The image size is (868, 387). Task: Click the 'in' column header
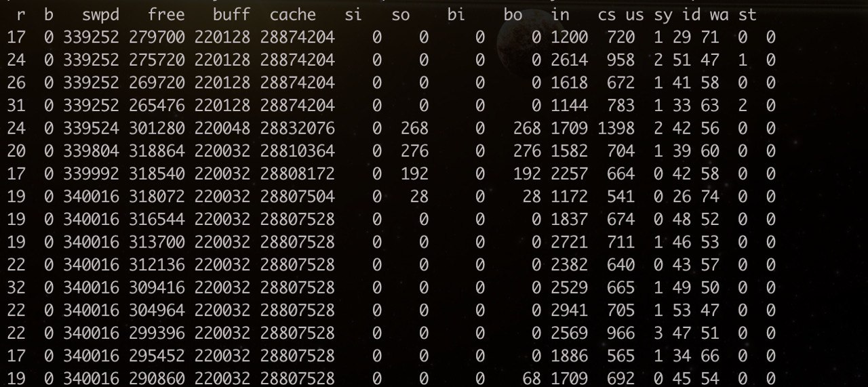click(x=560, y=15)
